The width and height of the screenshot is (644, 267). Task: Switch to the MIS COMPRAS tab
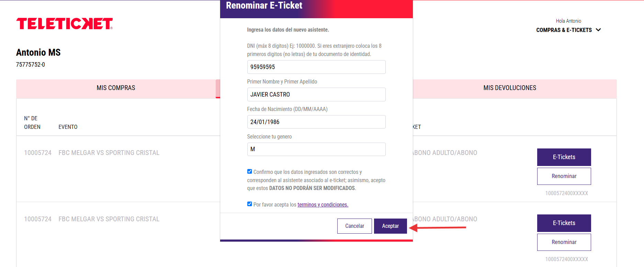coord(116,88)
